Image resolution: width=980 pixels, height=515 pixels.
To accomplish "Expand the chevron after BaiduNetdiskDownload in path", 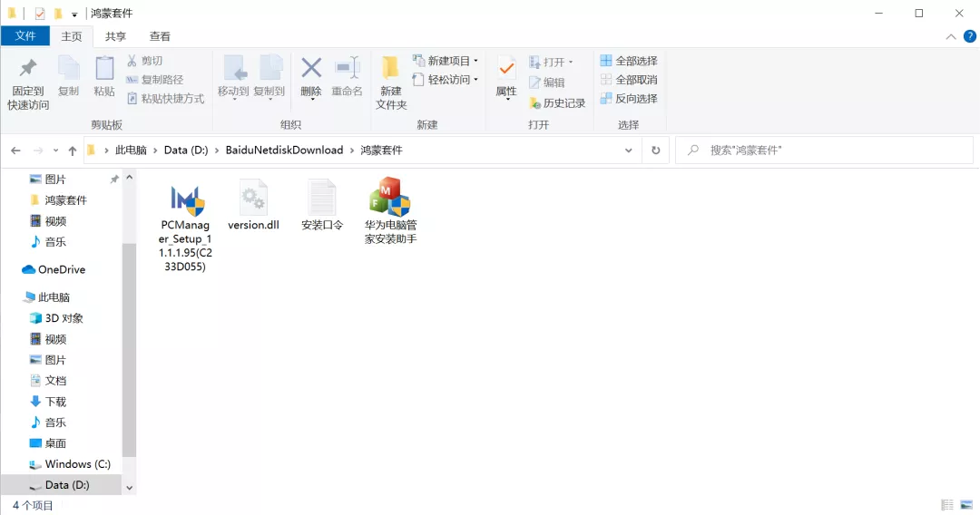I will pos(352,151).
